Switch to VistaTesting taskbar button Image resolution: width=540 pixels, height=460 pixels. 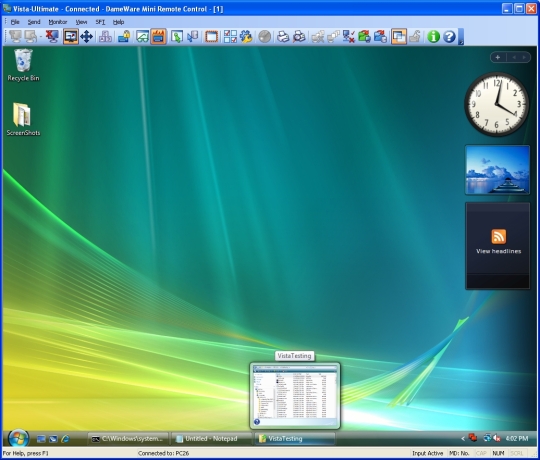coord(295,439)
